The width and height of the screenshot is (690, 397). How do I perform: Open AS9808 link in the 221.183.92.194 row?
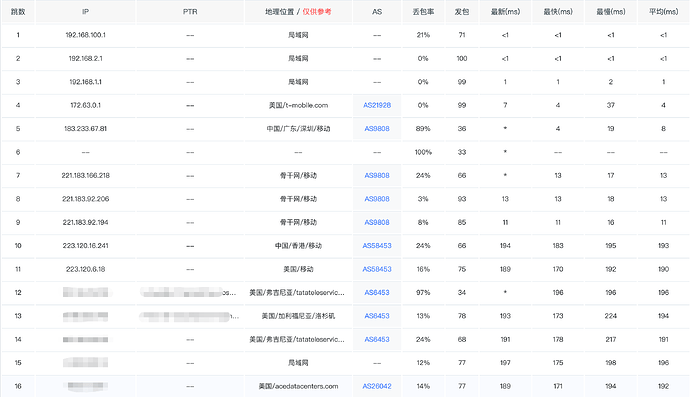tap(377, 222)
